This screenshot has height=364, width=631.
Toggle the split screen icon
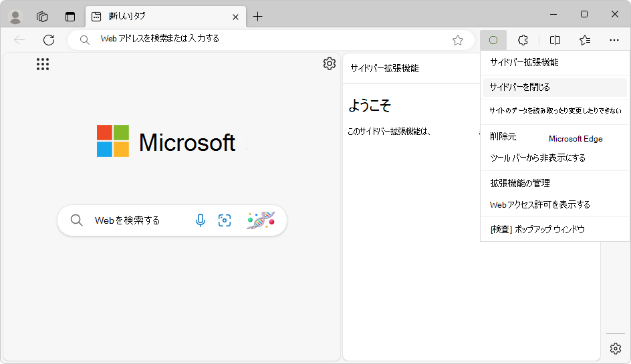(x=555, y=40)
